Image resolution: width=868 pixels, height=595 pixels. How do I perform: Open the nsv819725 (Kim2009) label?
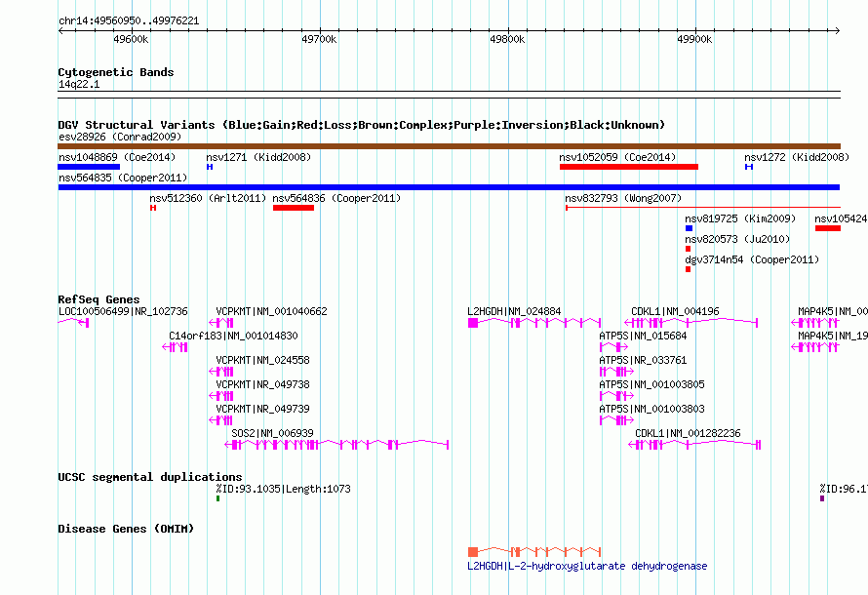(740, 218)
